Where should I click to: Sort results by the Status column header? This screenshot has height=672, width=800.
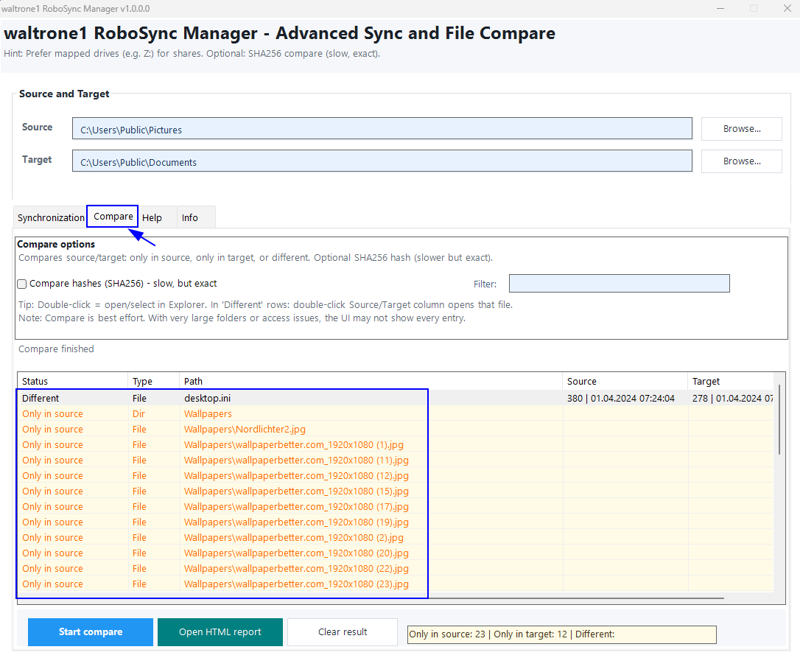[72, 381]
